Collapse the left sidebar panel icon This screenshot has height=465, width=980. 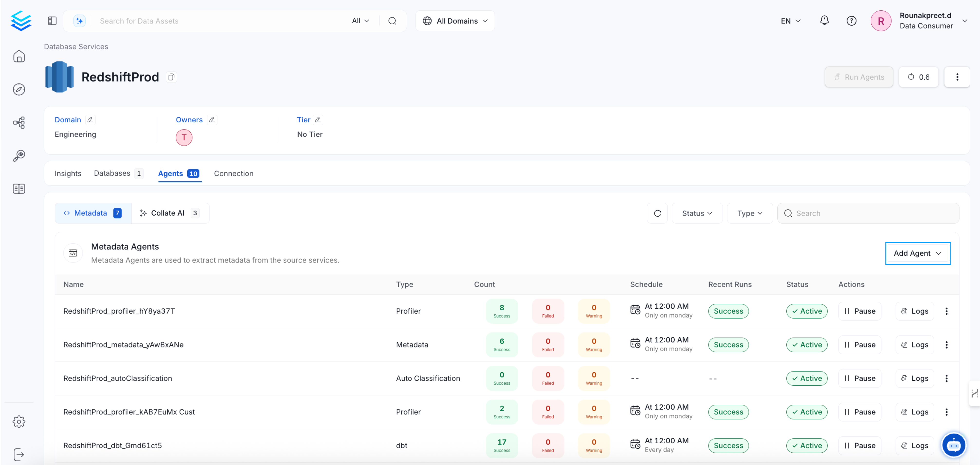[52, 20]
